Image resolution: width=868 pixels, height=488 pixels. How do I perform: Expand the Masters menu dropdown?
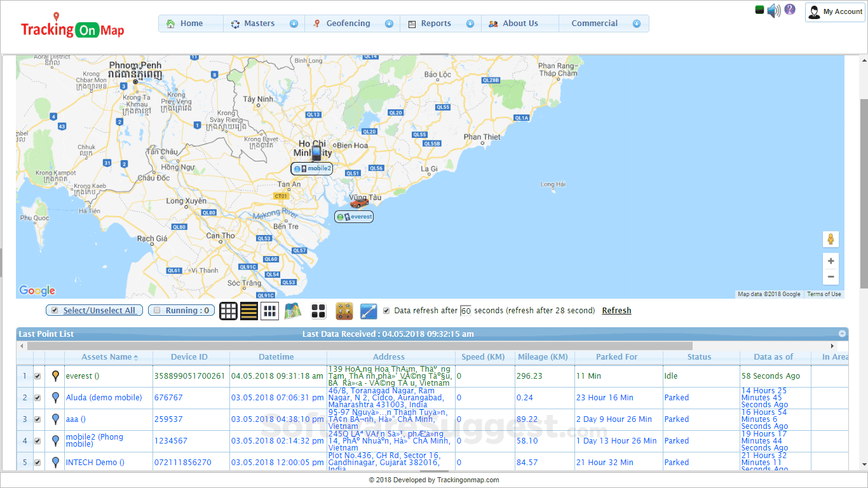pyautogui.click(x=294, y=23)
